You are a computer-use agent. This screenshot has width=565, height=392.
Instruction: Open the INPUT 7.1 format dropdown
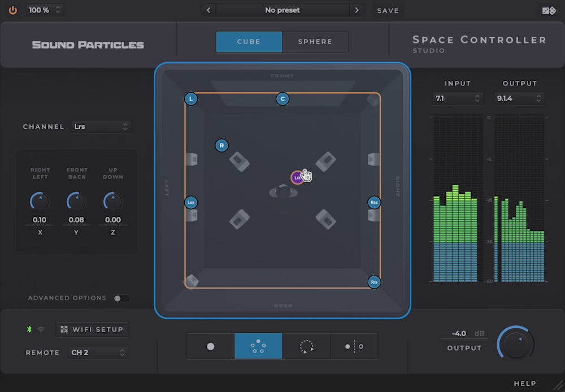tap(458, 98)
